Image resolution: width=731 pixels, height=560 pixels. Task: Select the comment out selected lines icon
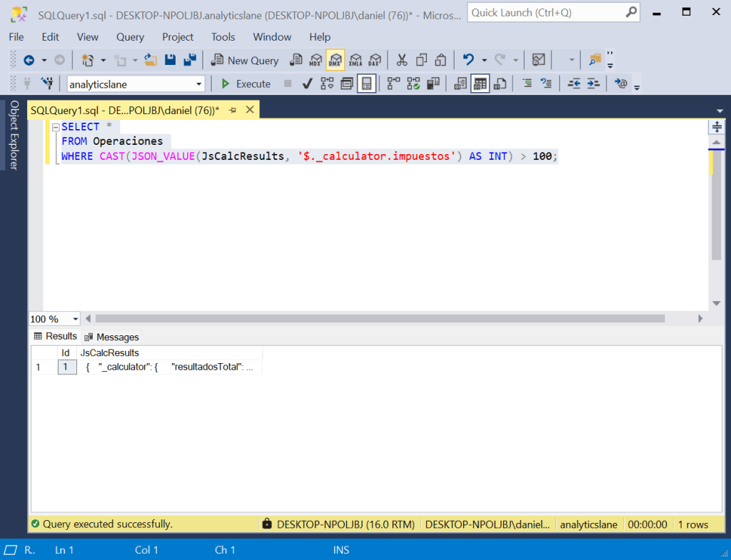click(x=528, y=83)
